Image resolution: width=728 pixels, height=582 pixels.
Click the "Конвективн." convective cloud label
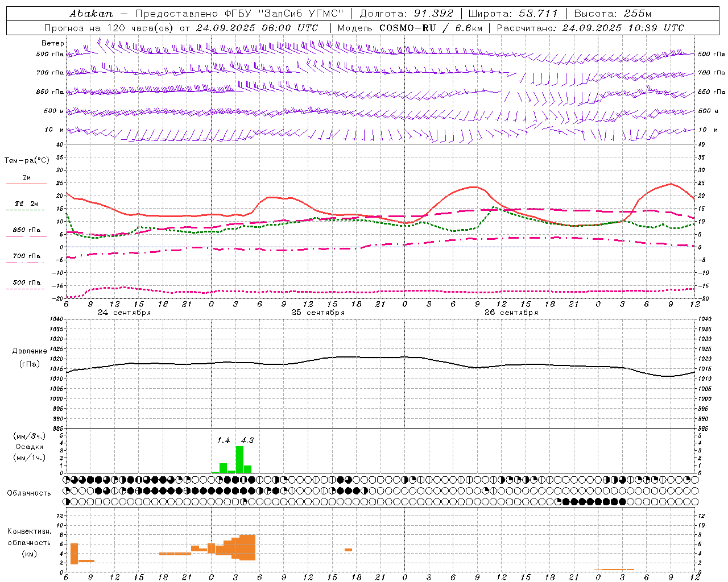coord(29,531)
